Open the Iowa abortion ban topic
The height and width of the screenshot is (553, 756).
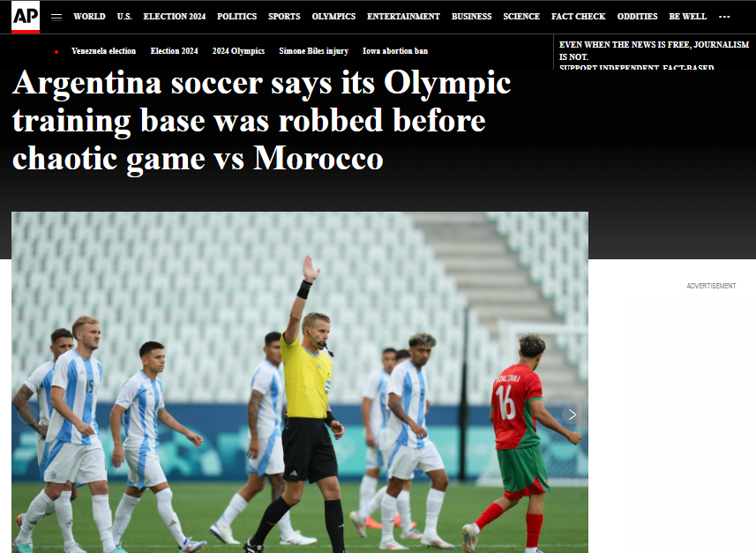pyautogui.click(x=395, y=51)
